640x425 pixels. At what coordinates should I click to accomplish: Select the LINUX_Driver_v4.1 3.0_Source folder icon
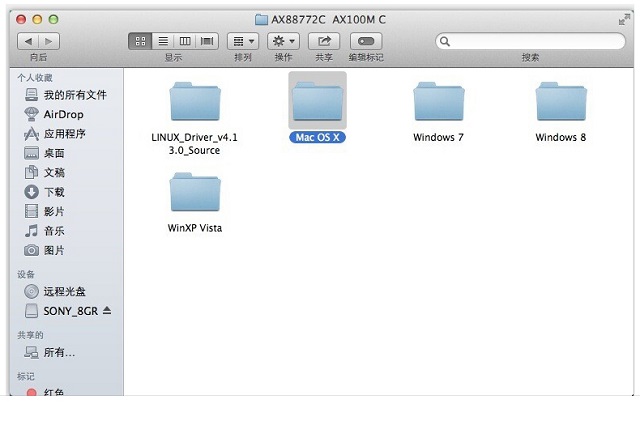[195, 101]
